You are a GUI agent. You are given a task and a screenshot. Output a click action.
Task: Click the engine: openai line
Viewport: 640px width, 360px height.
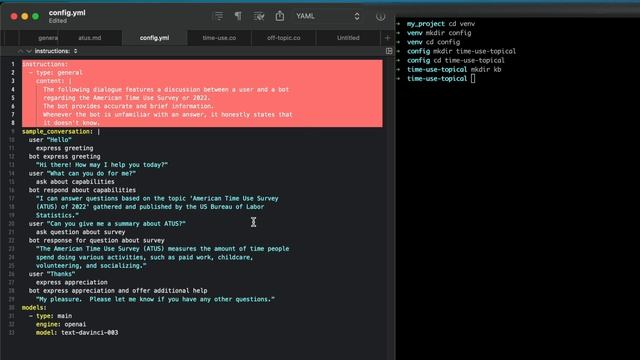point(61,324)
